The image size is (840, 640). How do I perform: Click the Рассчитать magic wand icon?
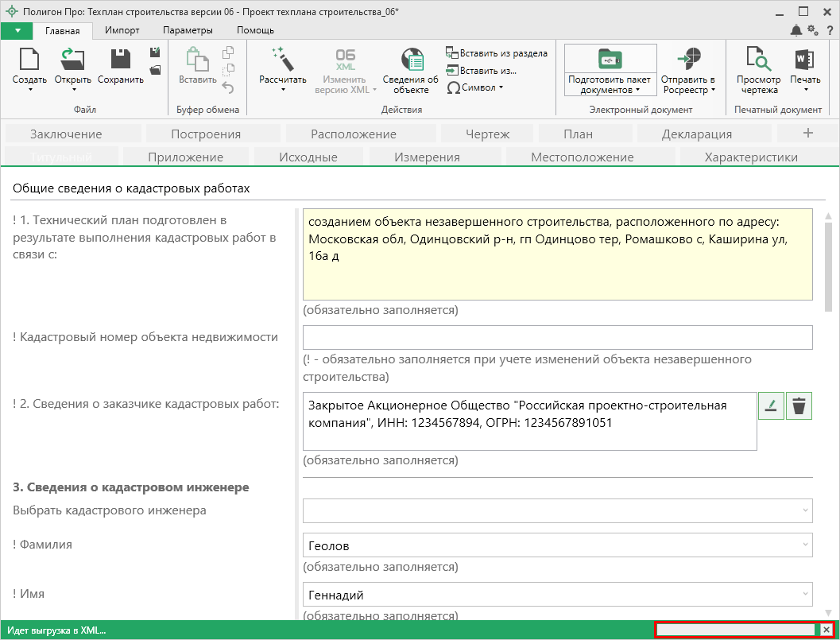pos(283,60)
